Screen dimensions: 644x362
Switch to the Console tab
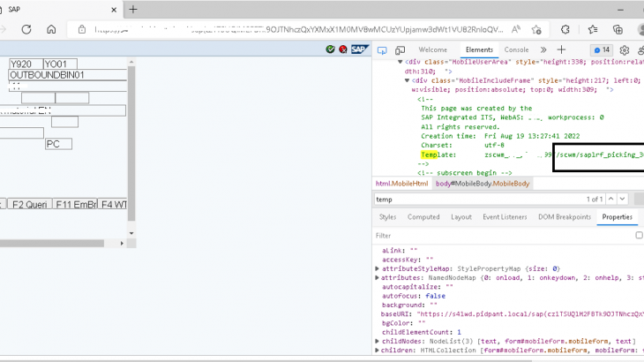click(516, 50)
